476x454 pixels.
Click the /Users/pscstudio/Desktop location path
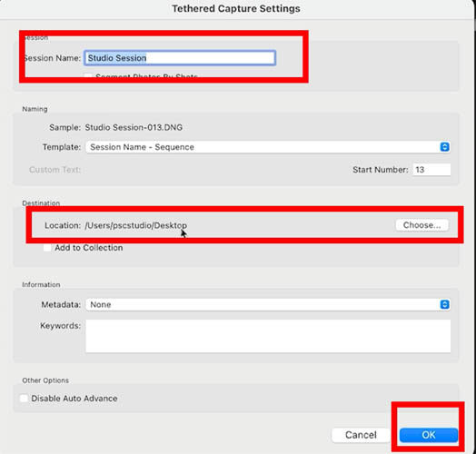135,225
